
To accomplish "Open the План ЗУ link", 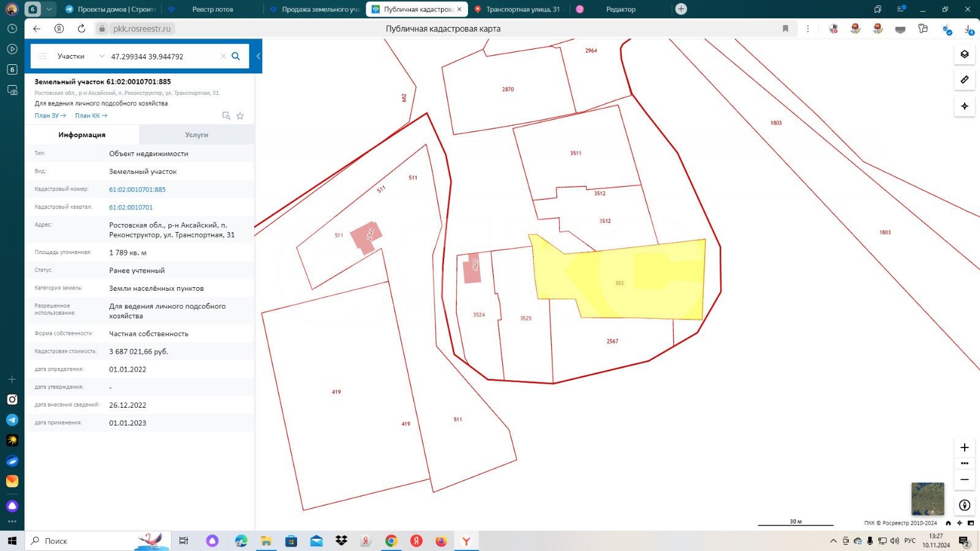I will pyautogui.click(x=50, y=116).
